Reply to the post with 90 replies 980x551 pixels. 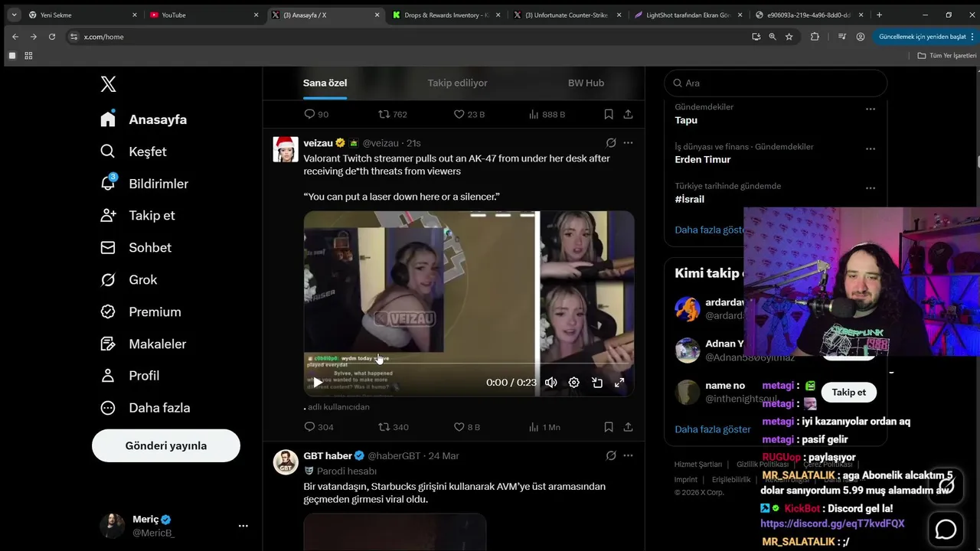316,114
